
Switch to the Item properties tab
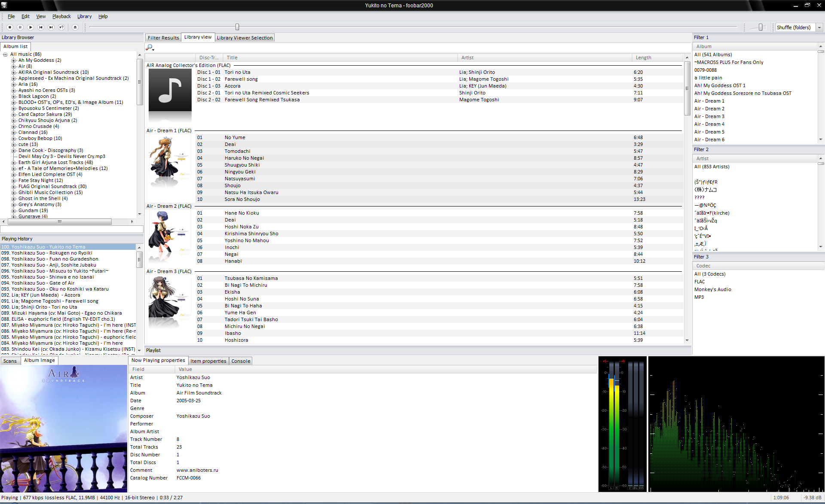pyautogui.click(x=208, y=361)
